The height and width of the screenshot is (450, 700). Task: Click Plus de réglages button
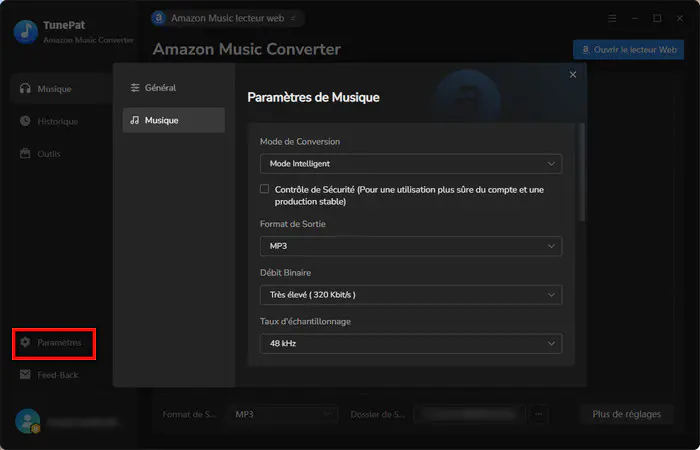point(626,414)
